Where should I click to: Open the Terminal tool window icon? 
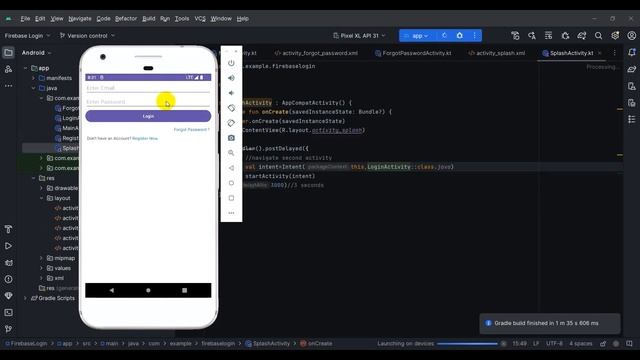pos(8,313)
